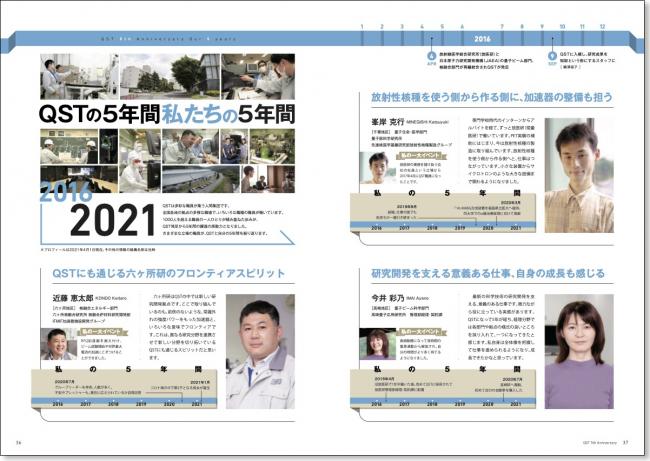Click the intro paragraph beside the 2021 numeral
Viewport: 650px width, 461px height.
tap(223, 219)
